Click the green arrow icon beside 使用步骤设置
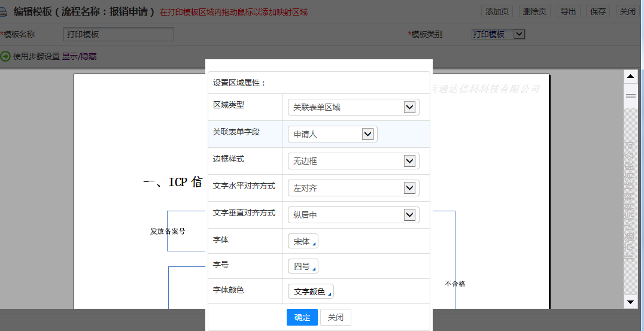This screenshot has height=331, width=644. 5,56
